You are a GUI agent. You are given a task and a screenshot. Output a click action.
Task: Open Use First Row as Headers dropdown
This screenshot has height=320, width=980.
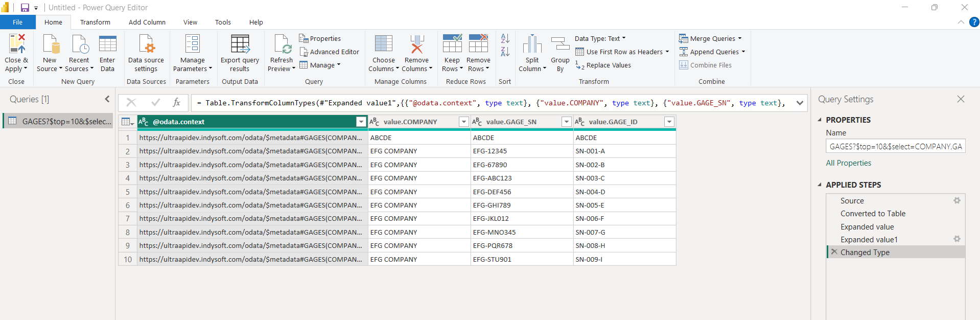point(622,52)
